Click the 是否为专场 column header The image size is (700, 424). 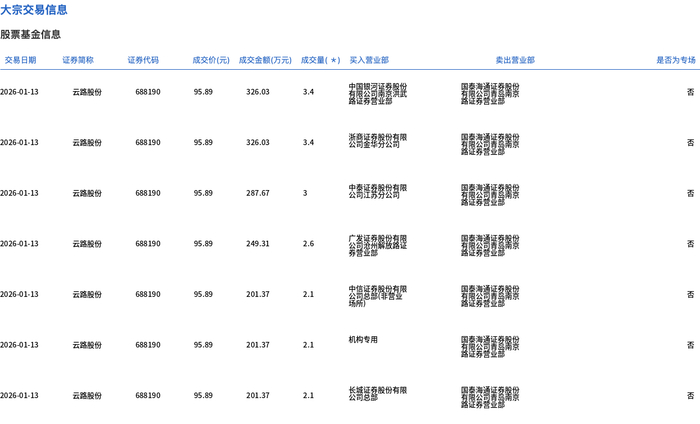pos(676,60)
